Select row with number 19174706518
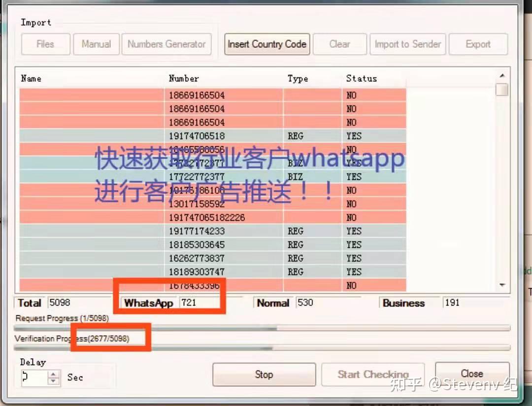This screenshot has height=406, width=532. (213, 136)
